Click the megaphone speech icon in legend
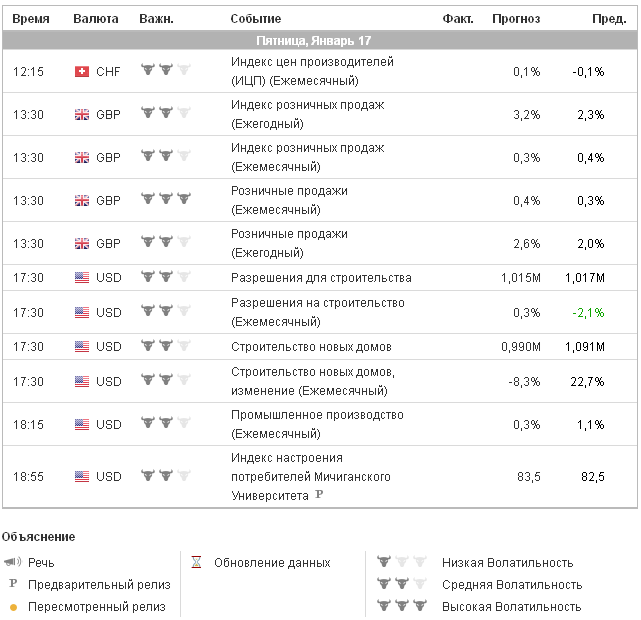The image size is (641, 620). tap(13, 562)
